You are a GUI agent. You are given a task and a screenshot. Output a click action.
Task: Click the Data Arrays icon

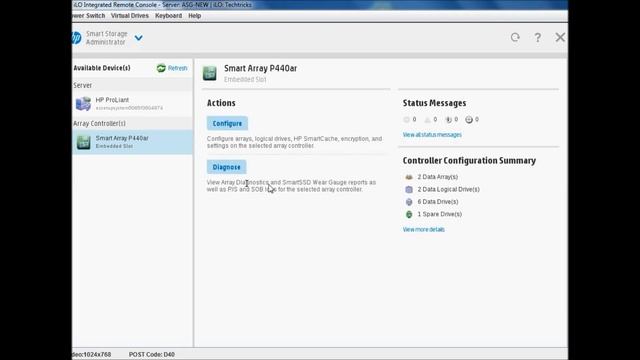tap(409, 177)
